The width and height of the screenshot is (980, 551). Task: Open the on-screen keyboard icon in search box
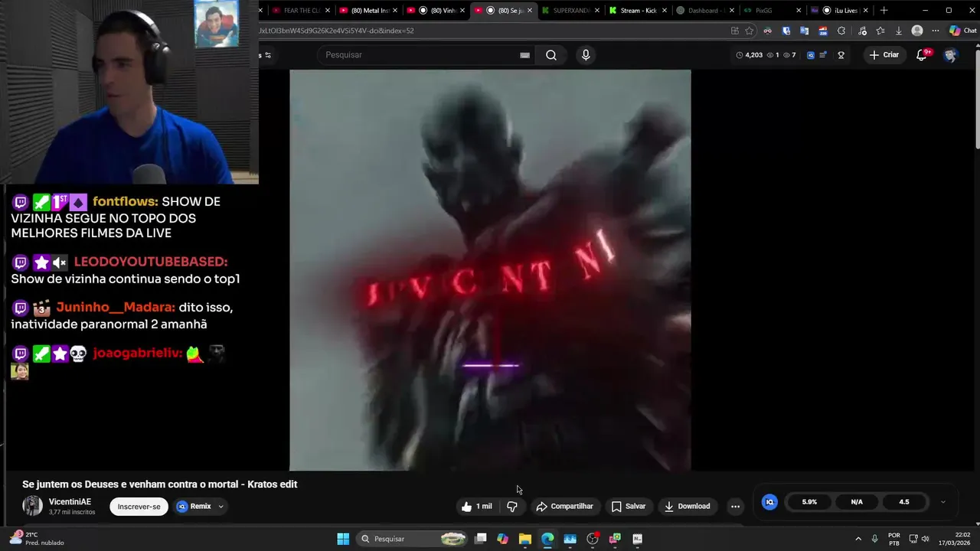(524, 55)
